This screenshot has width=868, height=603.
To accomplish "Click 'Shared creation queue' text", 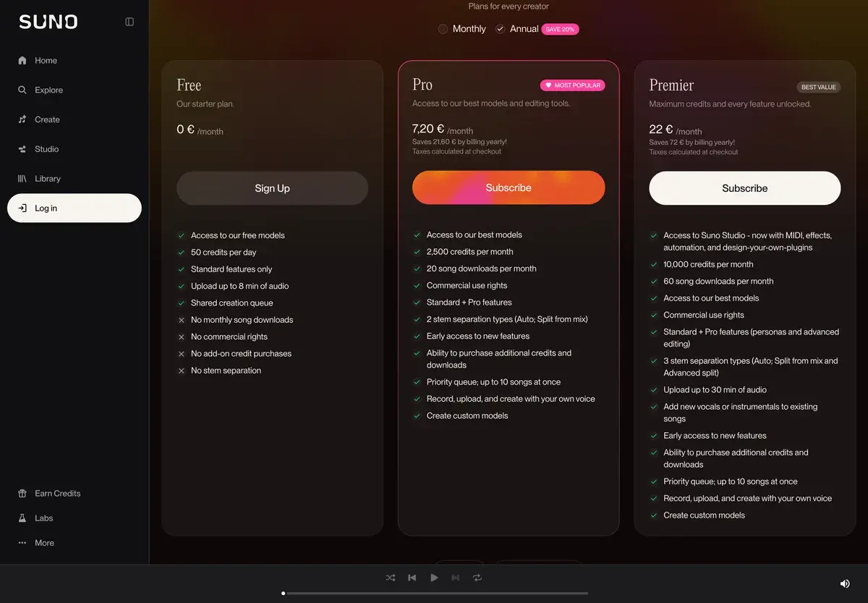I will (x=231, y=303).
